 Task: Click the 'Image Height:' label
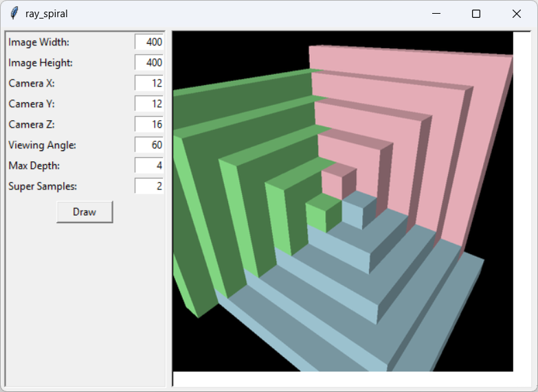pos(41,62)
